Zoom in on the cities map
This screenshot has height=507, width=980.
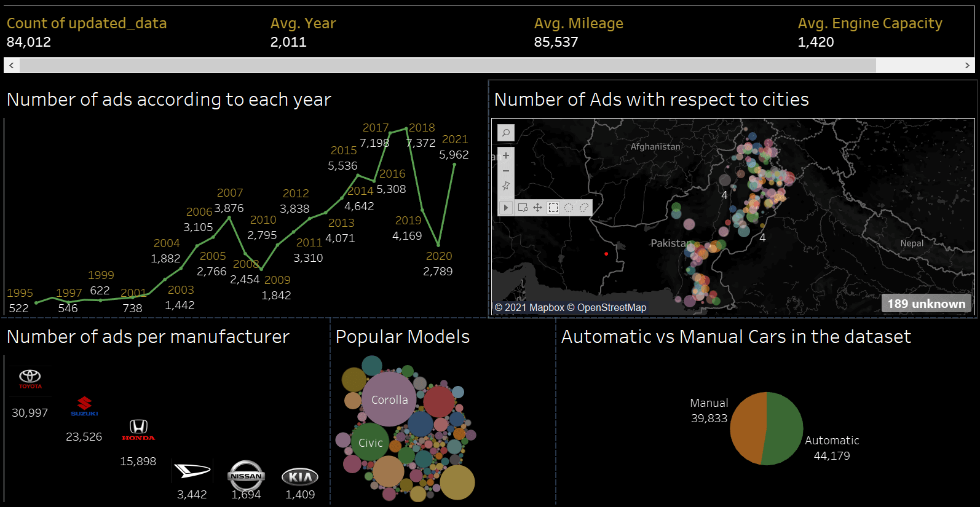506,155
